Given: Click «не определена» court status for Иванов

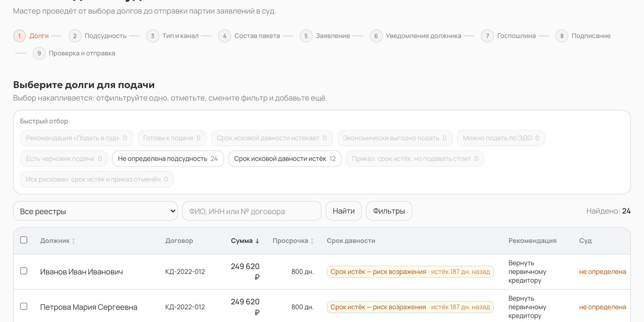Looking at the screenshot, I should pyautogui.click(x=603, y=272).
